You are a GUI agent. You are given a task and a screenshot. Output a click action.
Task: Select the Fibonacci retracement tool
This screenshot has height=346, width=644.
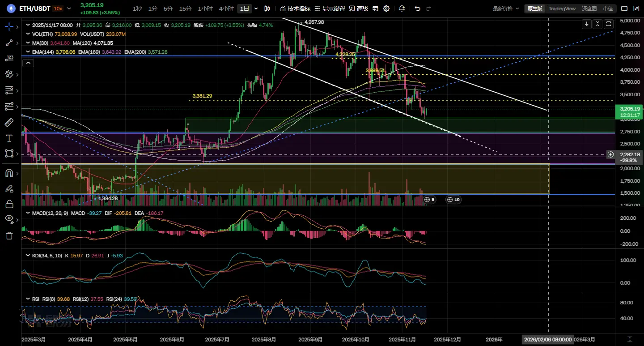[x=9, y=107]
